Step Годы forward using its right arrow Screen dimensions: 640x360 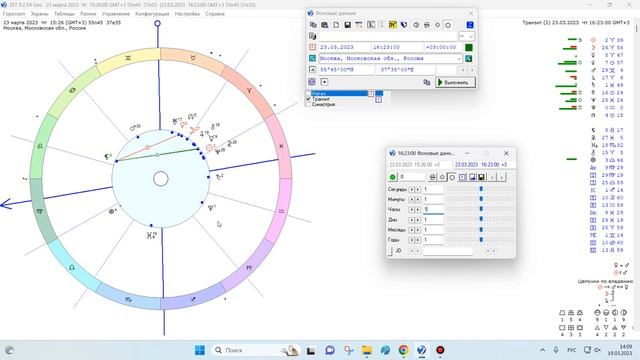(x=418, y=240)
